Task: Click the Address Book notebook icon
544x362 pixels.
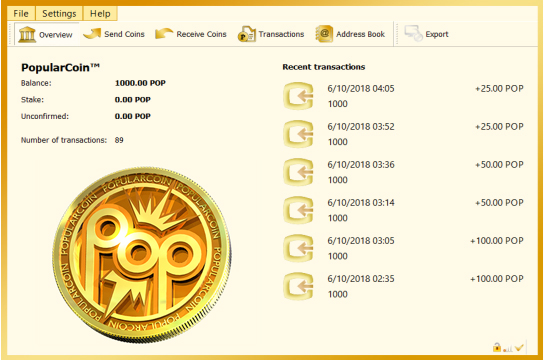Action: point(324,34)
